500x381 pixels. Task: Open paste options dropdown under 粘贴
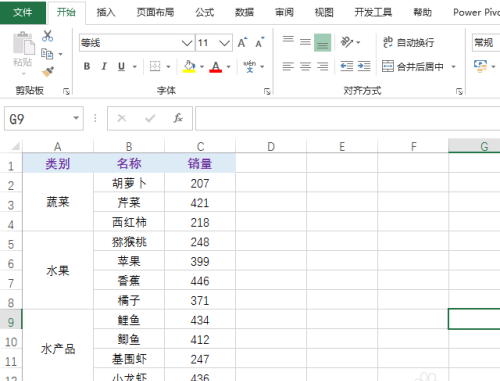[23, 74]
